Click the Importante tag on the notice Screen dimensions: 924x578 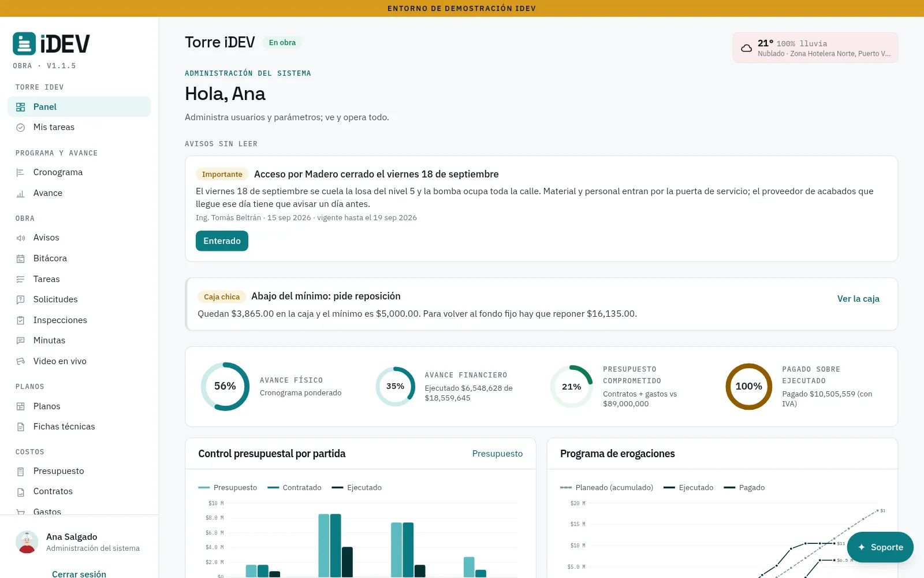click(222, 175)
